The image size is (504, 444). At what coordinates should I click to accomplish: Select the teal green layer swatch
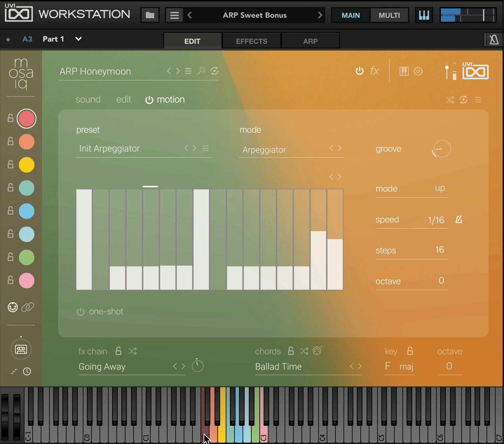27,188
